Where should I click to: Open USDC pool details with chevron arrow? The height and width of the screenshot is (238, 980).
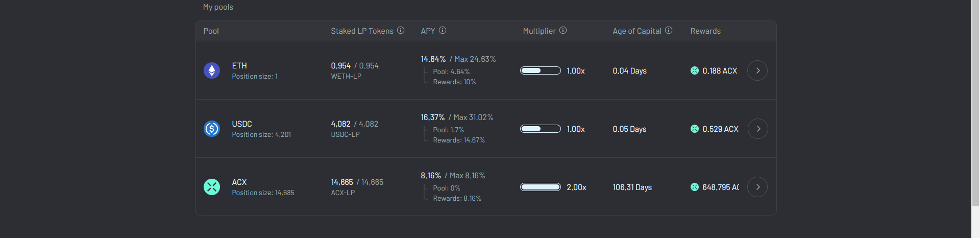[x=757, y=129]
